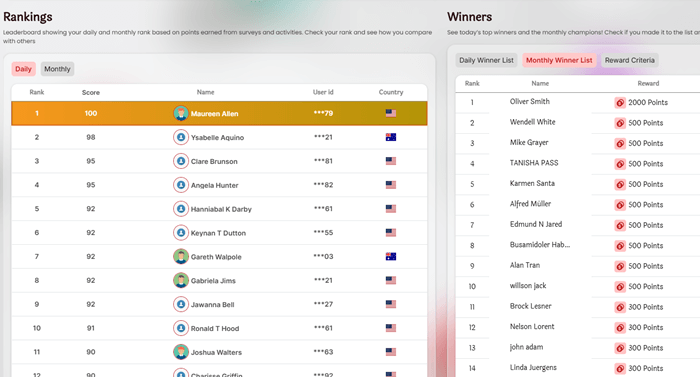Switch to the Daily rankings tab

click(x=23, y=69)
